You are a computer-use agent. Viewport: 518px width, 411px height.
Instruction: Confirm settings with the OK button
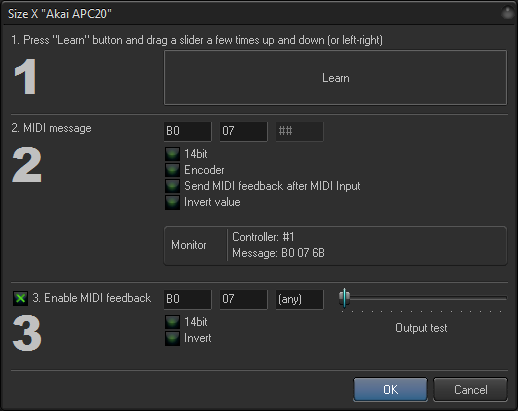click(x=390, y=389)
